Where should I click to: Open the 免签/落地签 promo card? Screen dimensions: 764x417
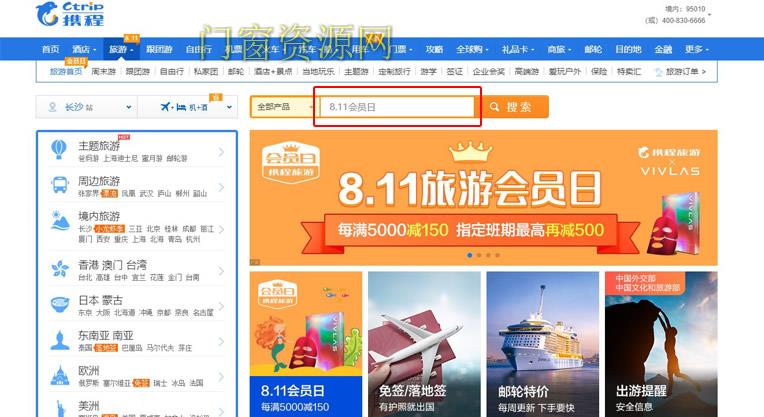tap(424, 344)
